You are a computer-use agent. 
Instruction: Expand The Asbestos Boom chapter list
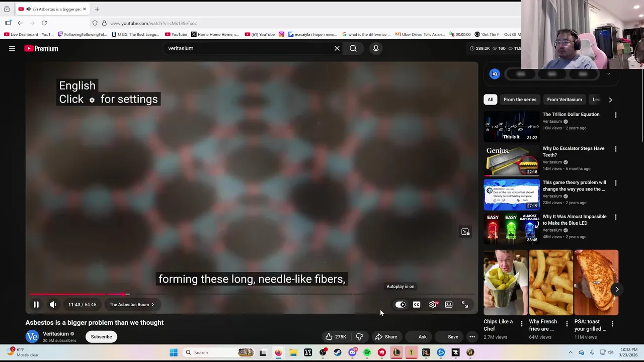coord(132,305)
